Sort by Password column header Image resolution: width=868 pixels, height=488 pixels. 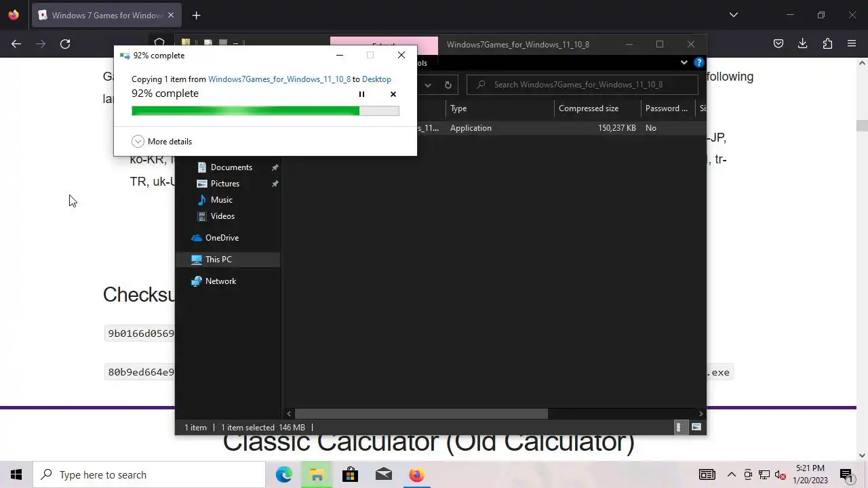[x=667, y=108]
